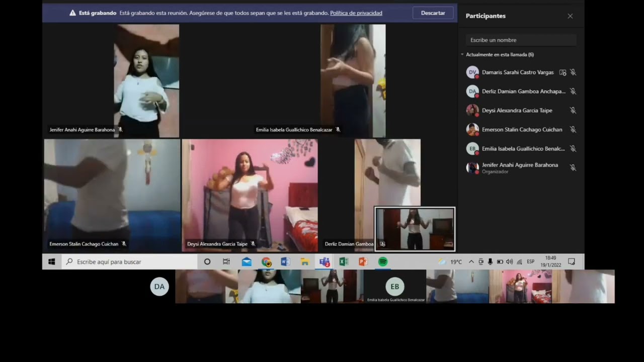Select the DV avatar of Damaris Sarahi
644x362 pixels.
click(x=472, y=72)
